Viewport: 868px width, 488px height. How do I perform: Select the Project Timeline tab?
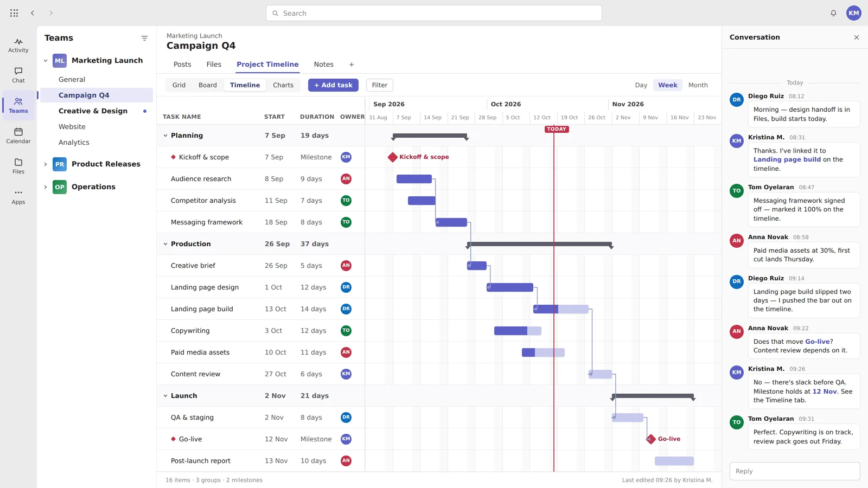(x=267, y=65)
